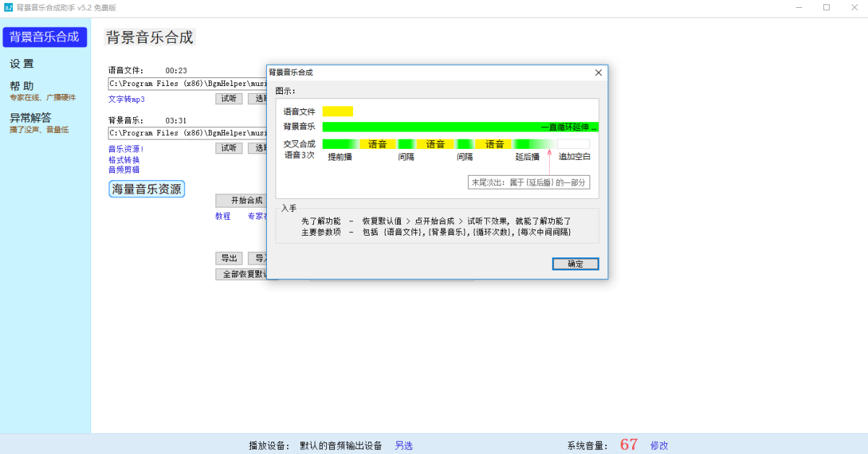This screenshot has height=454, width=868.
Task: Confirm the dialog with 确定
Action: (575, 263)
